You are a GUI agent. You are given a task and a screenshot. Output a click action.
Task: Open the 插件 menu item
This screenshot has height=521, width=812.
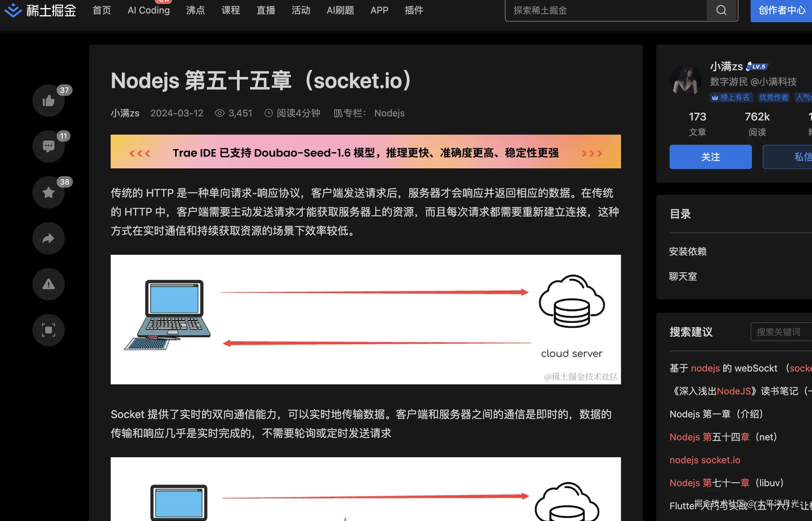click(414, 10)
